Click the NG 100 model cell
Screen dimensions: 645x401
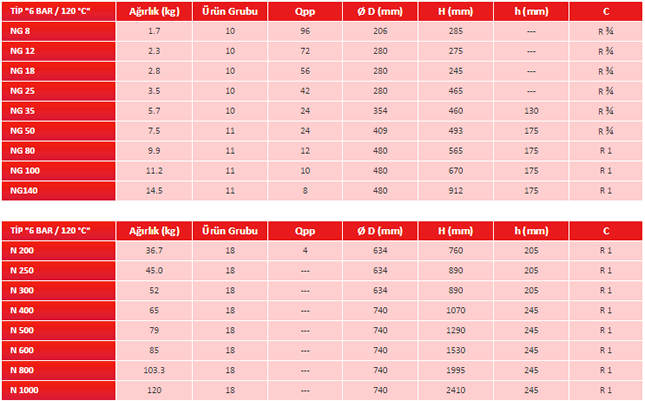pyautogui.click(x=58, y=171)
